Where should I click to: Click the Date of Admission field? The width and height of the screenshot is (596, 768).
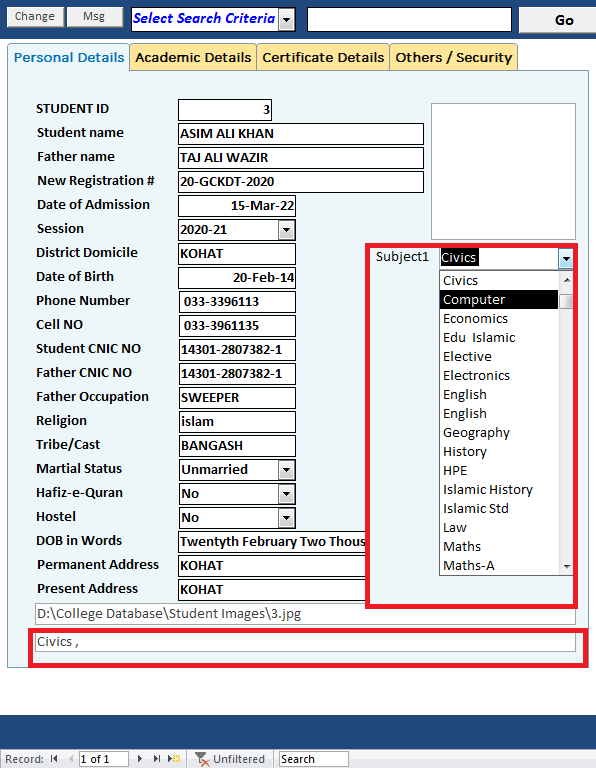point(237,206)
